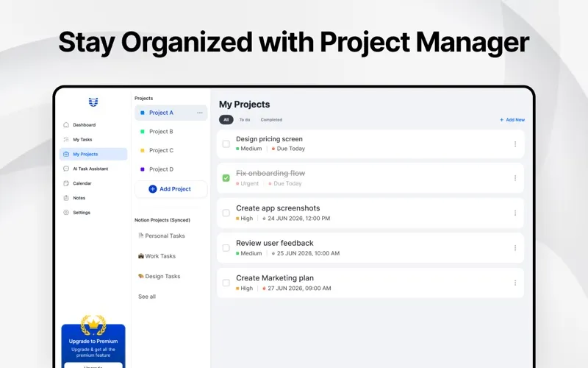The image size is (588, 368).
Task: Switch to the To do filter tab
Action: [245, 120]
